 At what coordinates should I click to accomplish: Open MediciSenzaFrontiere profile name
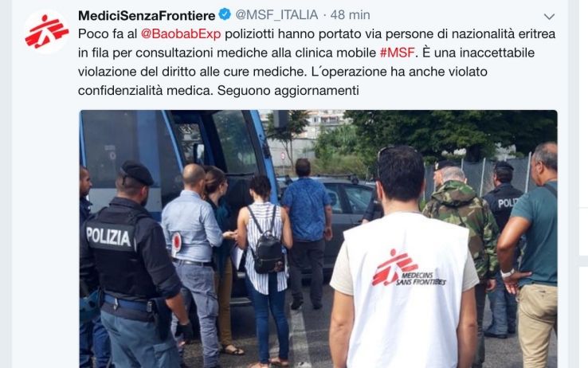[147, 15]
